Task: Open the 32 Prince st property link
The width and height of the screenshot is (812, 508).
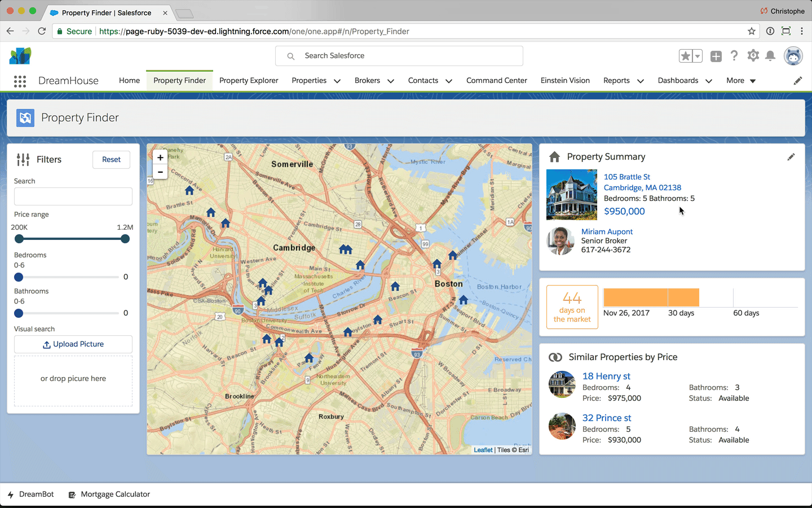Action: click(x=607, y=418)
